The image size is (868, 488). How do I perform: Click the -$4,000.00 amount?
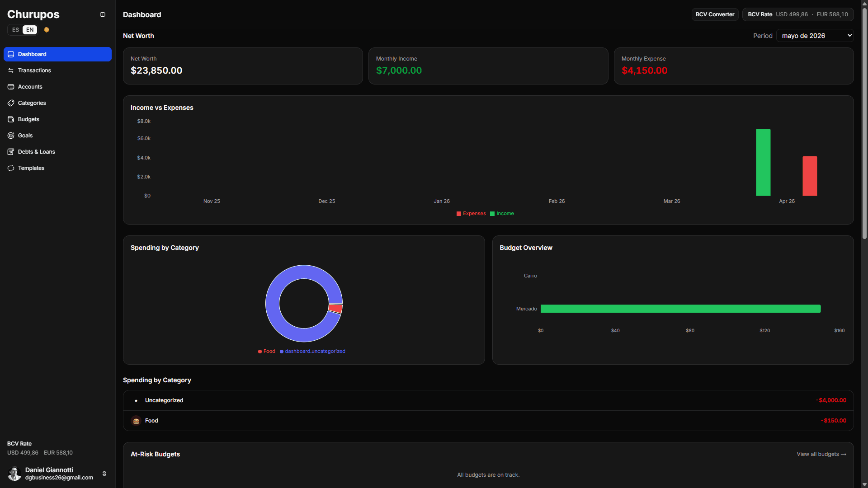pyautogui.click(x=831, y=400)
